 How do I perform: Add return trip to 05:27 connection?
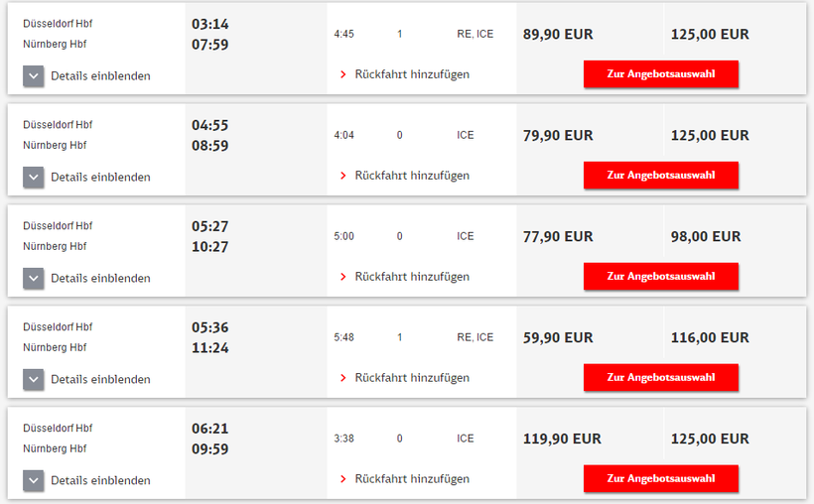pyautogui.click(x=411, y=277)
